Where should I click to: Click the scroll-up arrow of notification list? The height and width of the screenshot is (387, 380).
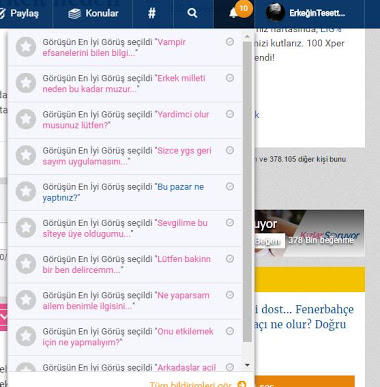pyautogui.click(x=247, y=37)
